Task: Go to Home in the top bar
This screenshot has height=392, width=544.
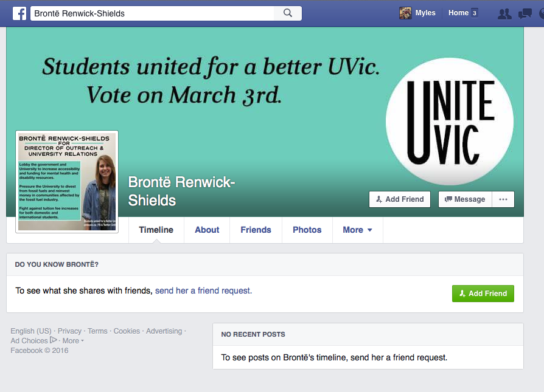Action: [458, 13]
